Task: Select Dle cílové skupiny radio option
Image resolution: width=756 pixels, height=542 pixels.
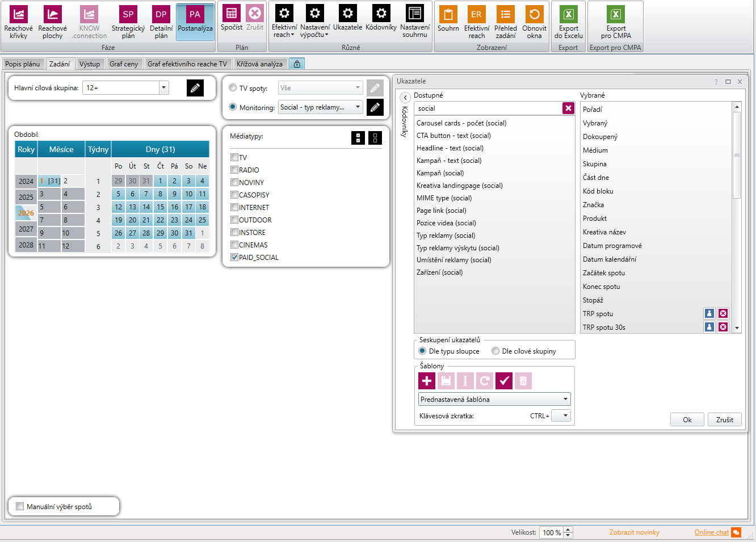Action: tap(495, 351)
